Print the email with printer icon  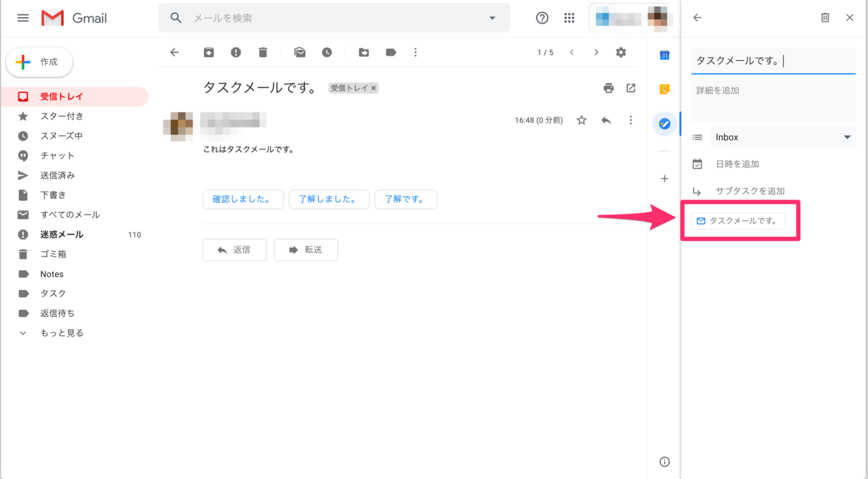(x=608, y=88)
